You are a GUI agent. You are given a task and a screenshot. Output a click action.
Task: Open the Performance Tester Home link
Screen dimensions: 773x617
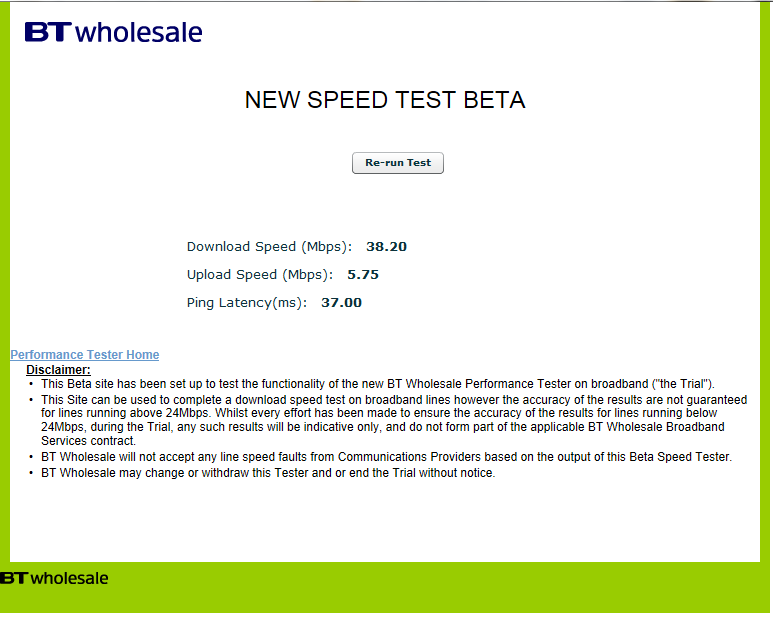point(85,355)
